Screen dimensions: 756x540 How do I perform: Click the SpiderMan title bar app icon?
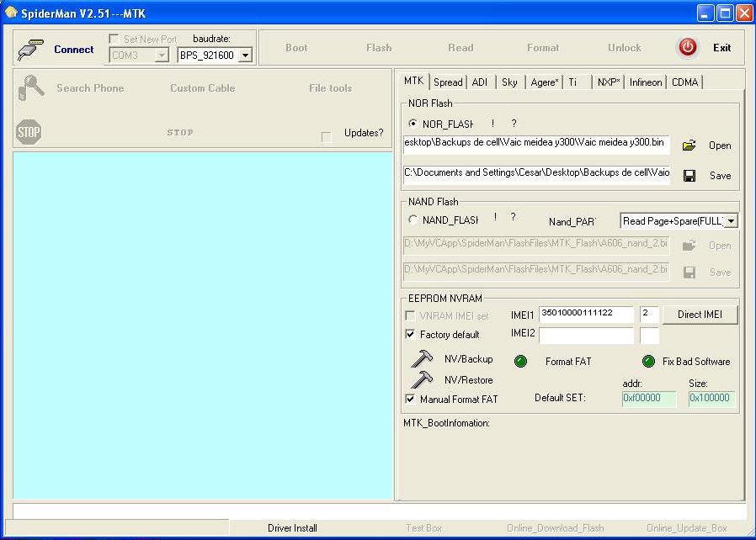(x=11, y=13)
